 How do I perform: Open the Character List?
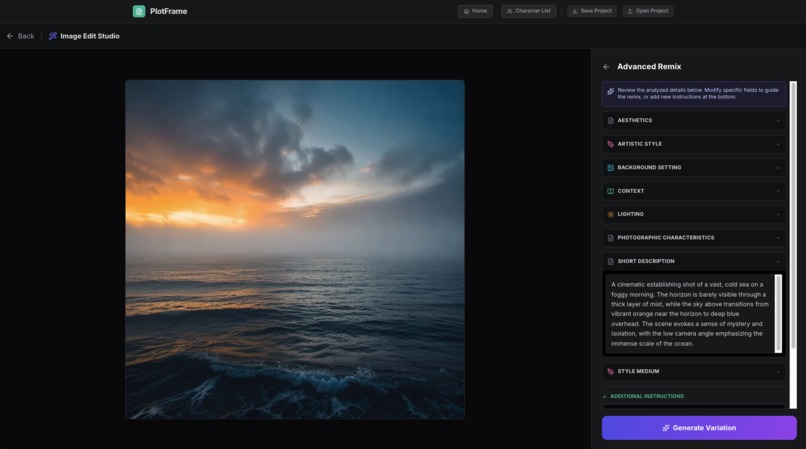tap(528, 11)
